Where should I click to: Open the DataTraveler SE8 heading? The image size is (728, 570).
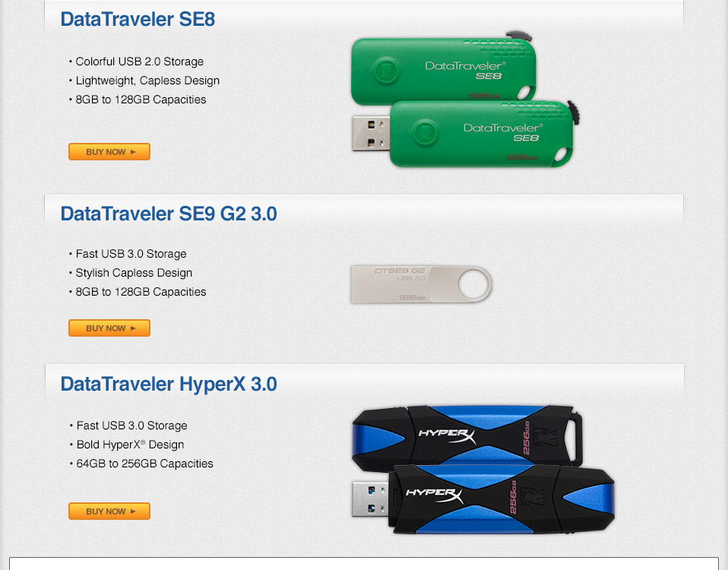click(x=138, y=20)
